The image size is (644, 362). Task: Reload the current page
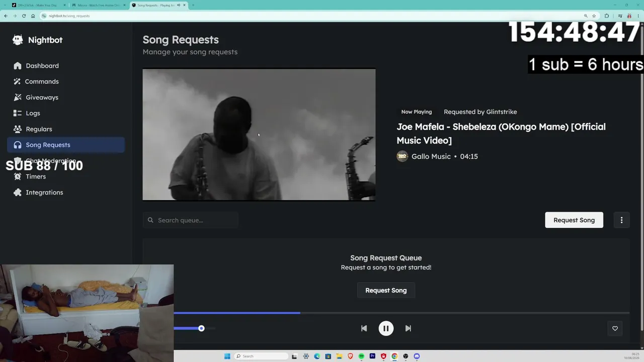pyautogui.click(x=24, y=16)
